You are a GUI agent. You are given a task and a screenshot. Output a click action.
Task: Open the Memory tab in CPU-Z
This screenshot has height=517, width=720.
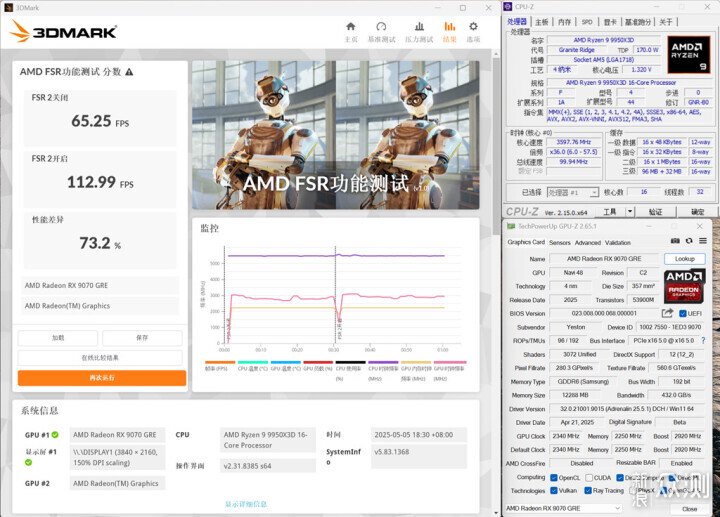tap(564, 22)
